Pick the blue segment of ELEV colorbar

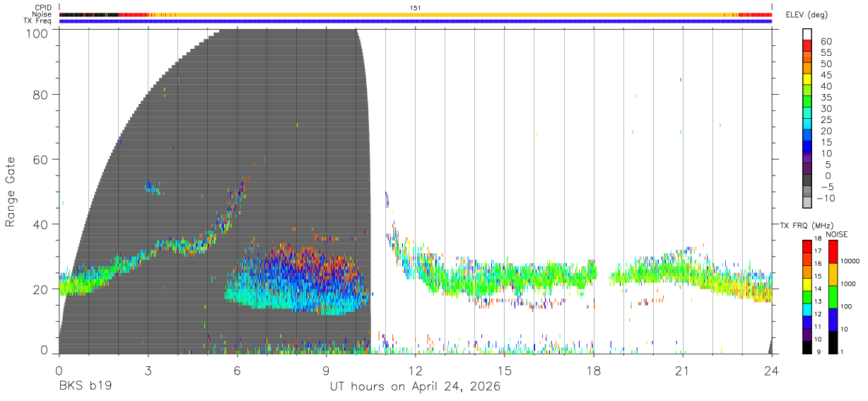[807, 146]
